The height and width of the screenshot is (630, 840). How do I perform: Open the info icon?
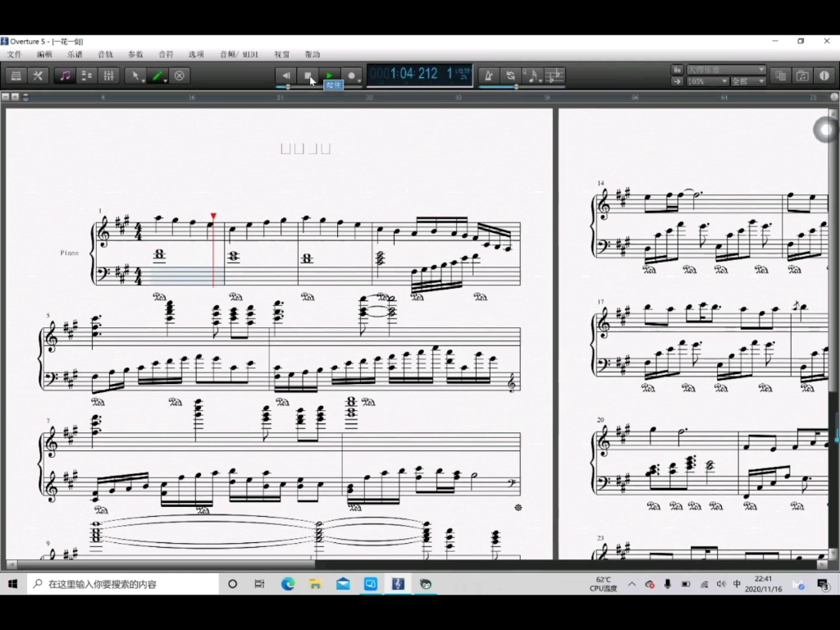pos(824,75)
